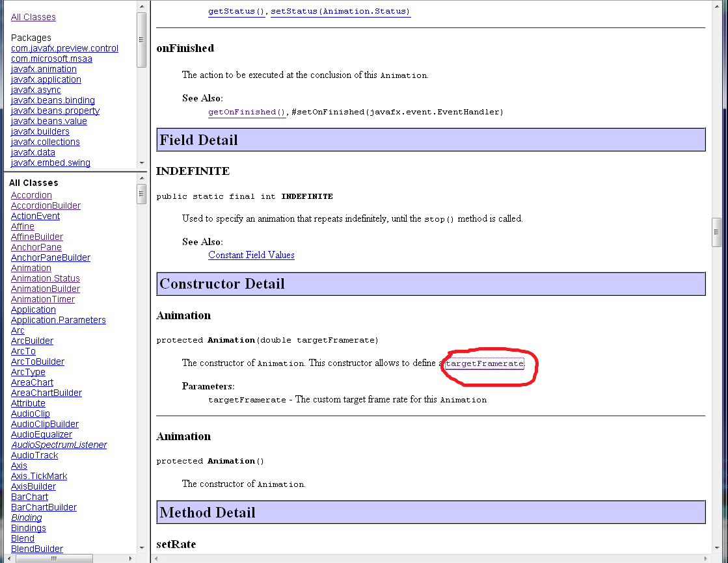Click the getStatus() method link
Image resolution: width=728 pixels, height=563 pixels.
point(236,11)
